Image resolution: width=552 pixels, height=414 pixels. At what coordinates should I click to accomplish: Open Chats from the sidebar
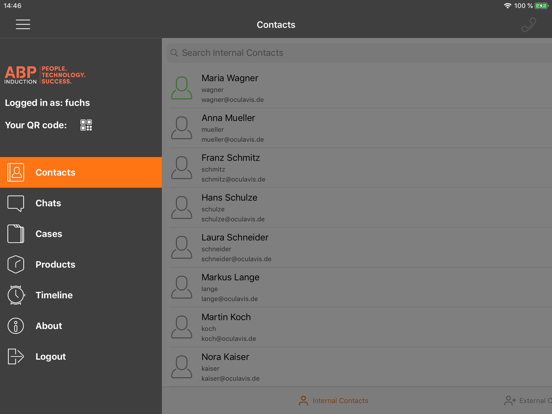coord(81,203)
